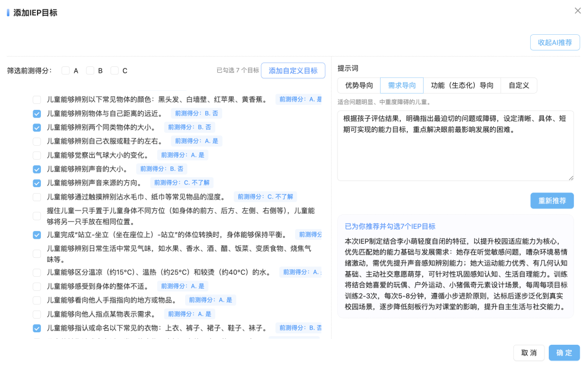Select 需求导向 prompt tab
The image size is (588, 366).
pos(402,85)
